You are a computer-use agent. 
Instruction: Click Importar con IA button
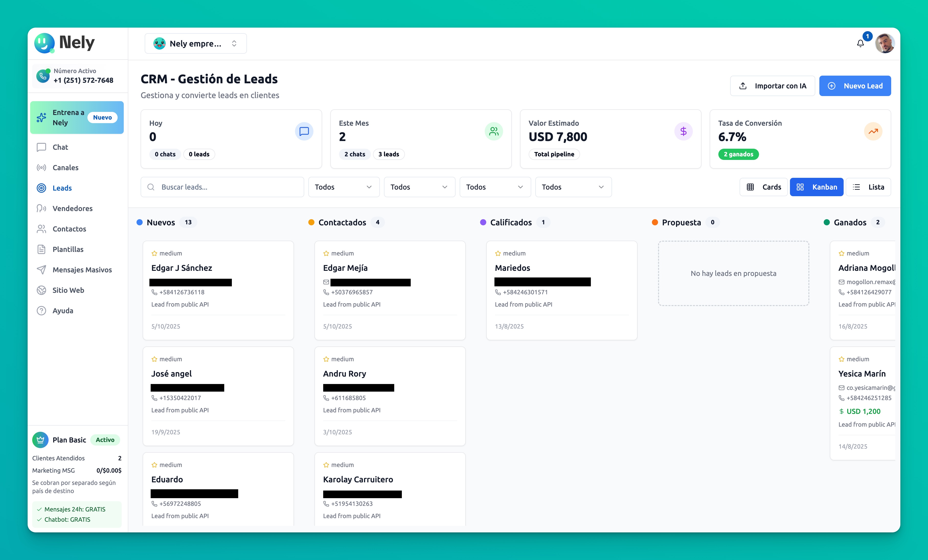tap(773, 86)
